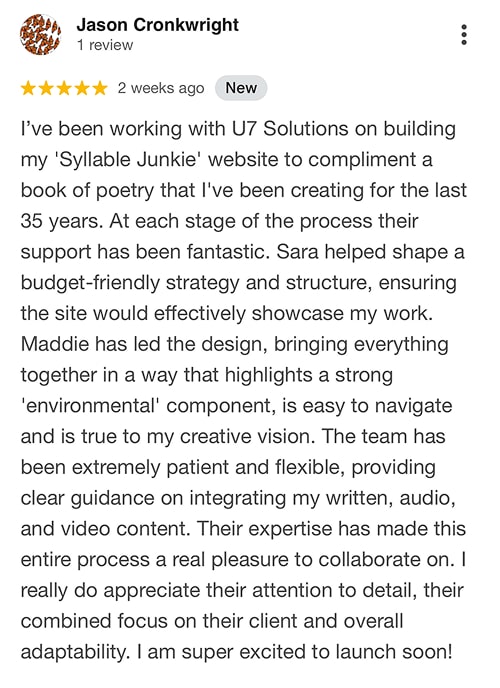Viewport: 500px width, 688px height.
Task: Click the 'budget-friendly' phrase
Action: coord(90,283)
